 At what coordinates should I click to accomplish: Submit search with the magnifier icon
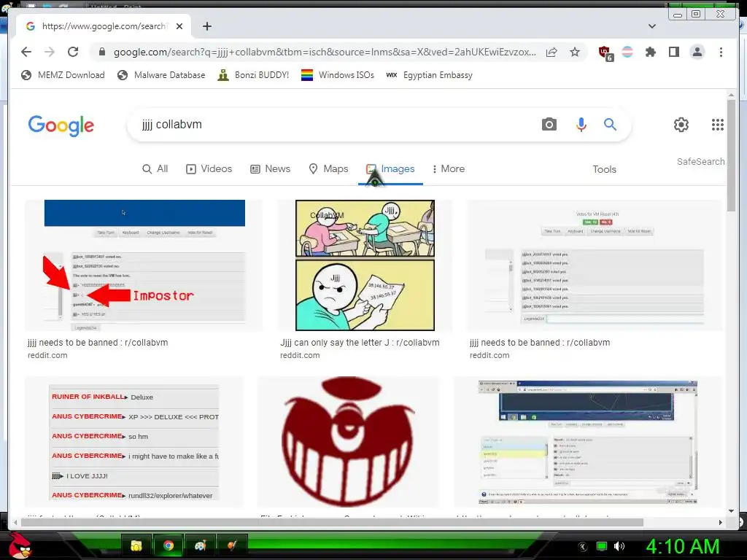click(x=611, y=124)
